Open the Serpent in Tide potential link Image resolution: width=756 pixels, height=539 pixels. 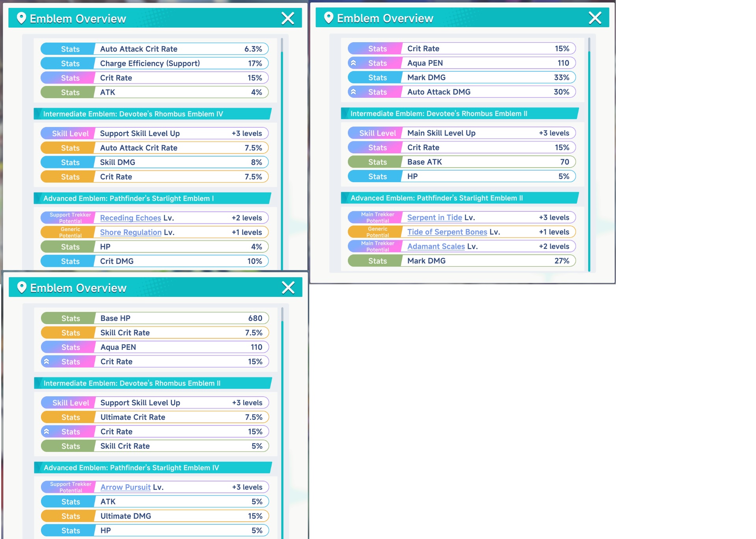coord(435,218)
